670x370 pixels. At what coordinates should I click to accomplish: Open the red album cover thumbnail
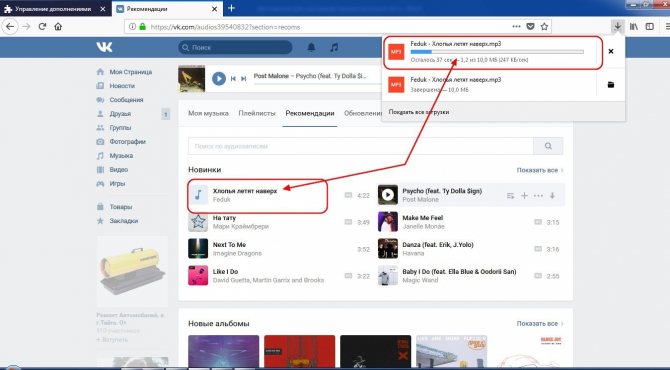point(300,352)
